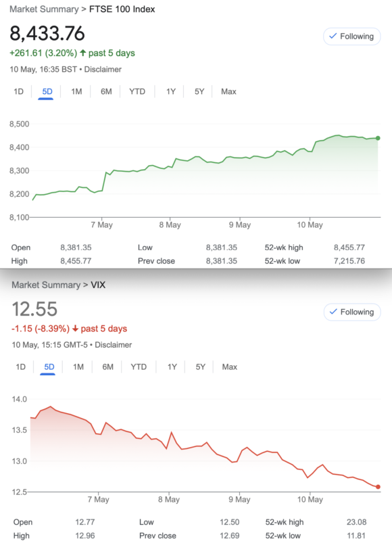Select 5Y tab on VIX chart
This screenshot has height=541, width=392.
pyautogui.click(x=200, y=367)
